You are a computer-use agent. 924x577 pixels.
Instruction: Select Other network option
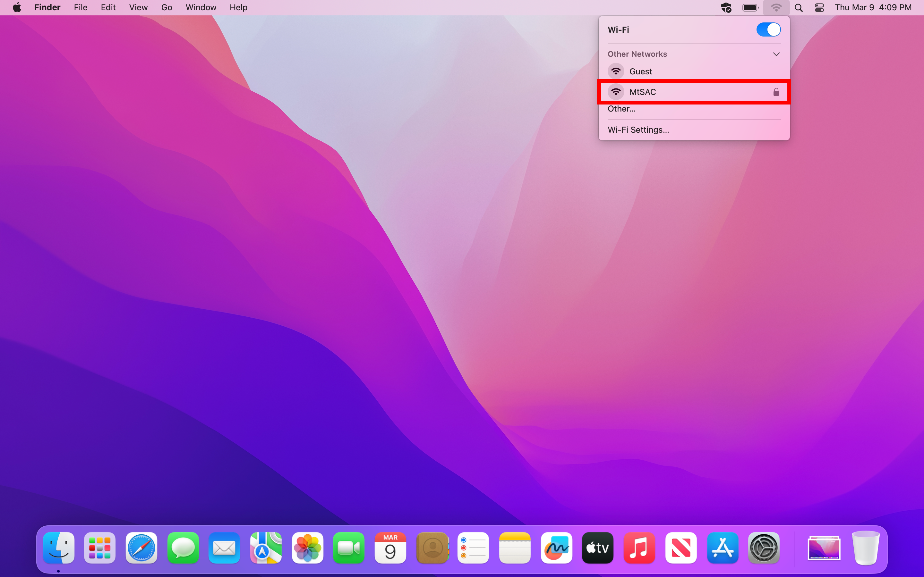[621, 108]
